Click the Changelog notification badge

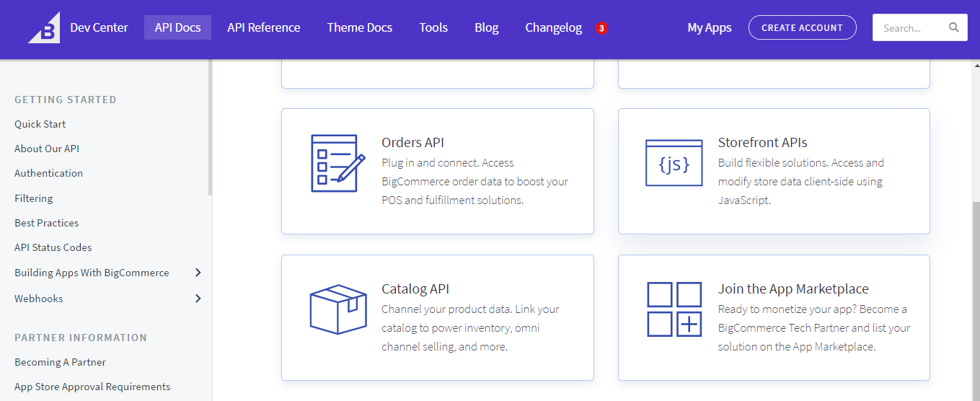pos(601,28)
